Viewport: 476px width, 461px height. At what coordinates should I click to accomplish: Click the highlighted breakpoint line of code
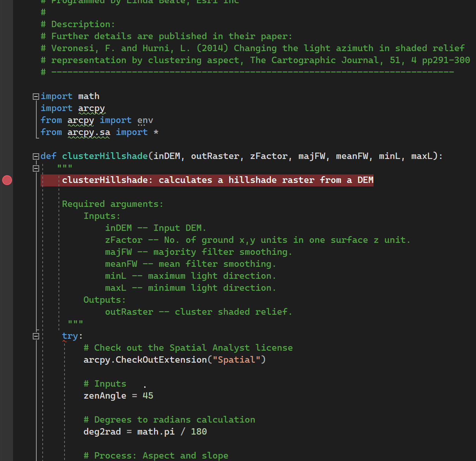pyautogui.click(x=217, y=180)
